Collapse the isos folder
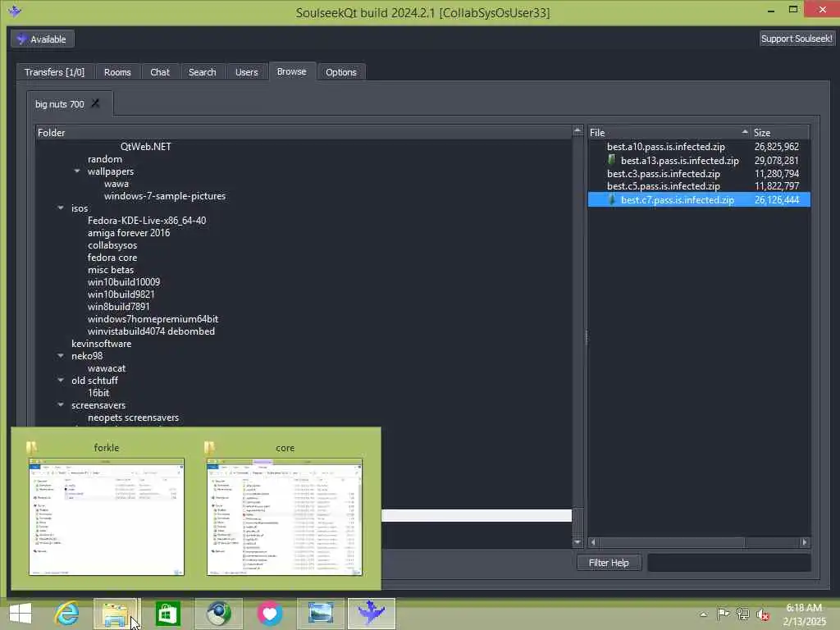Image resolution: width=840 pixels, height=630 pixels. pos(61,208)
